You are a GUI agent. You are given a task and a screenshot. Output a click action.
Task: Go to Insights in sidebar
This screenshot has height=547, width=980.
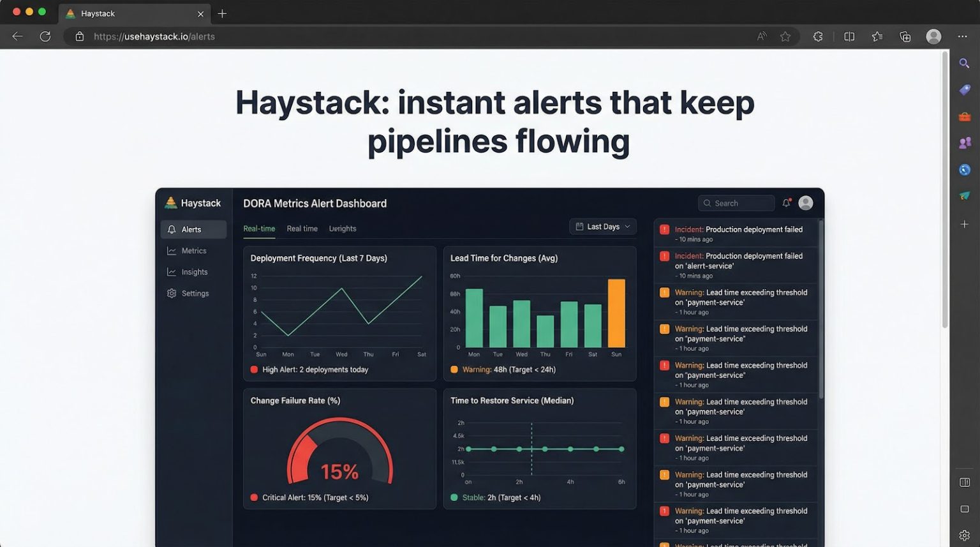click(194, 272)
